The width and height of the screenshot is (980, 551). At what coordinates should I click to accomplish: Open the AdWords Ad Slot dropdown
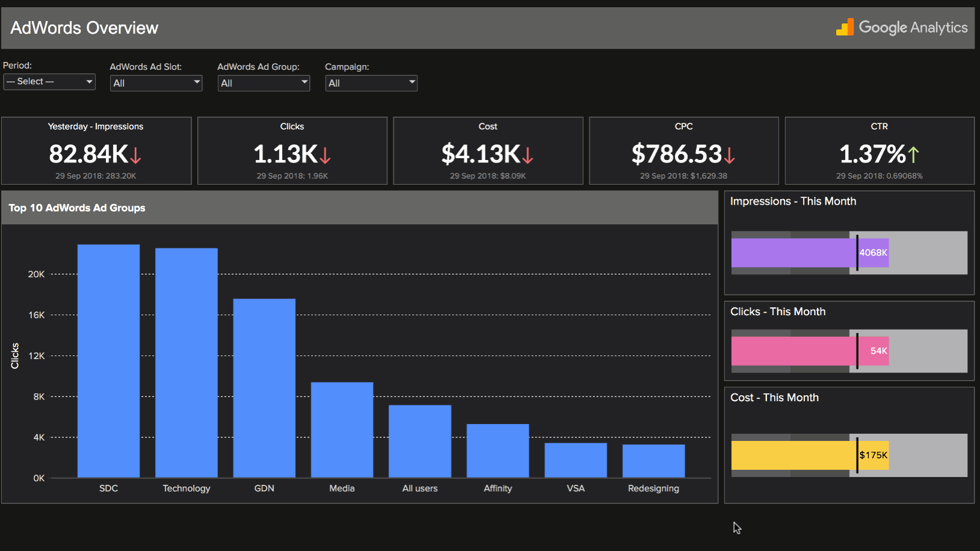coord(196,82)
